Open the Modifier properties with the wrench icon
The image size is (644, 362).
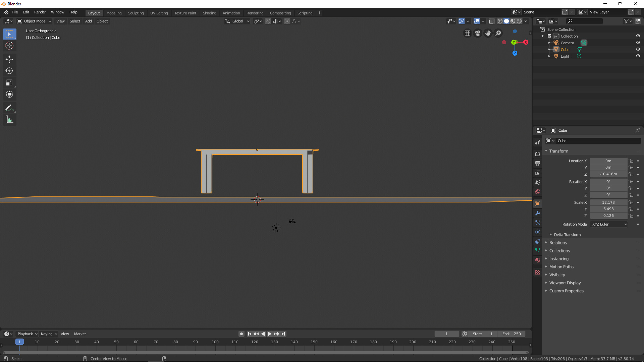tap(538, 213)
